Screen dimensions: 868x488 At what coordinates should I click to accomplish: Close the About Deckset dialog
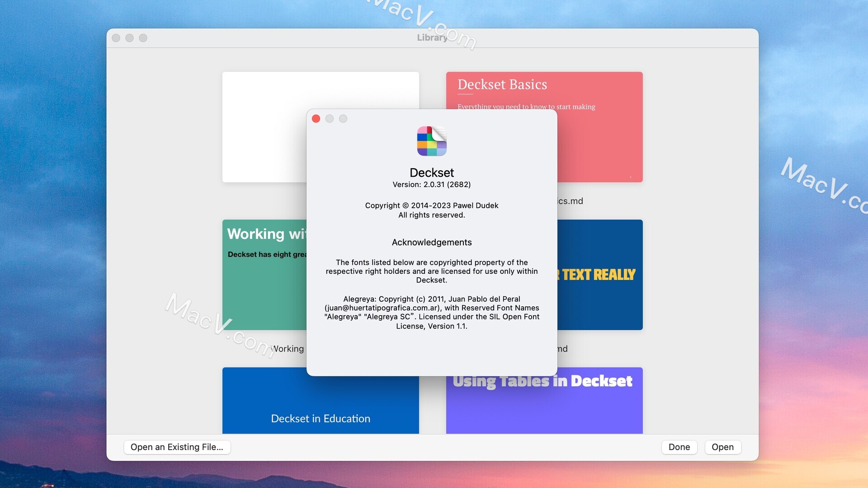click(316, 118)
